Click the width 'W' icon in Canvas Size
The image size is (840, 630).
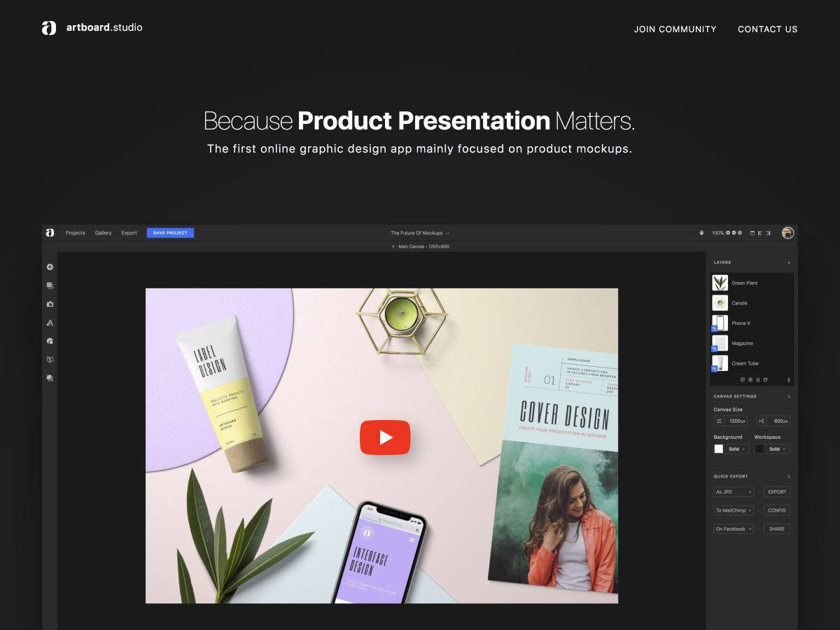coord(719,421)
